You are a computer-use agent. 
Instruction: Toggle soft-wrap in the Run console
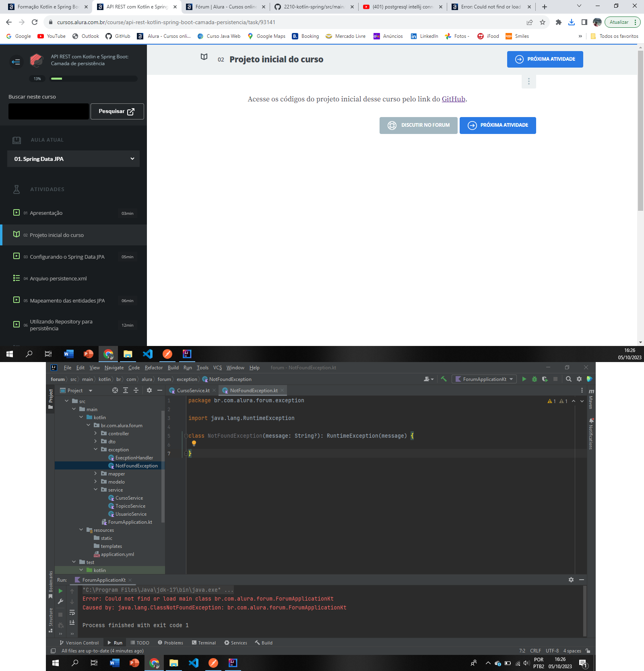(72, 612)
